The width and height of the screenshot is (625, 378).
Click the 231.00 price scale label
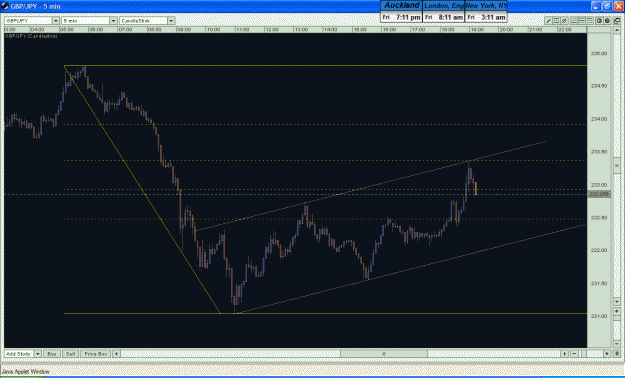599,316
